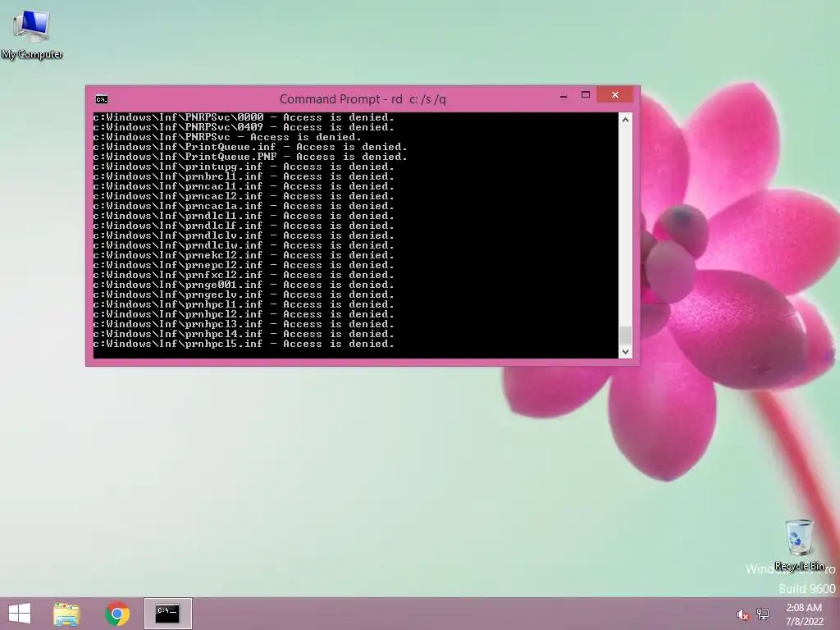Click the prndlclf.inf output line
840x630 pixels.
(x=244, y=226)
